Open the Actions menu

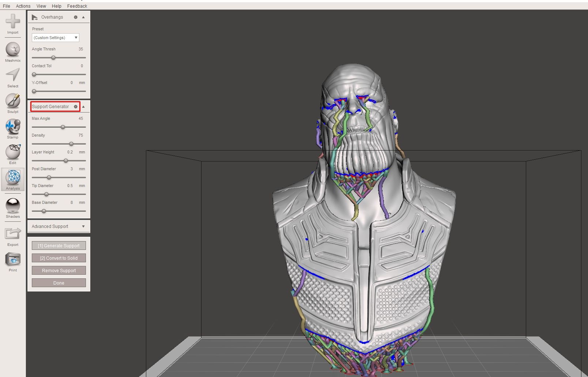[x=23, y=6]
